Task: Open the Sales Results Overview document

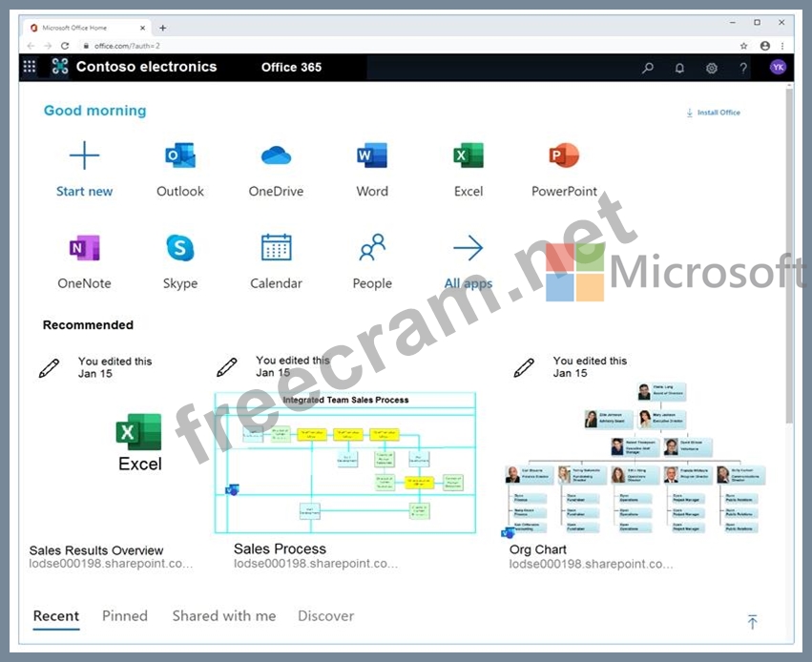Action: pos(96,550)
